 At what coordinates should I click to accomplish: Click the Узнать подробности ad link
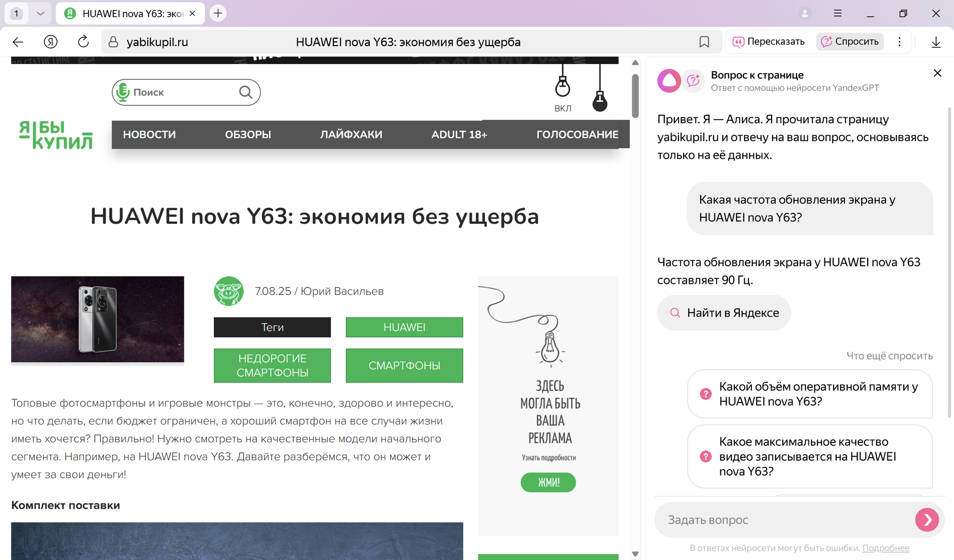549,458
